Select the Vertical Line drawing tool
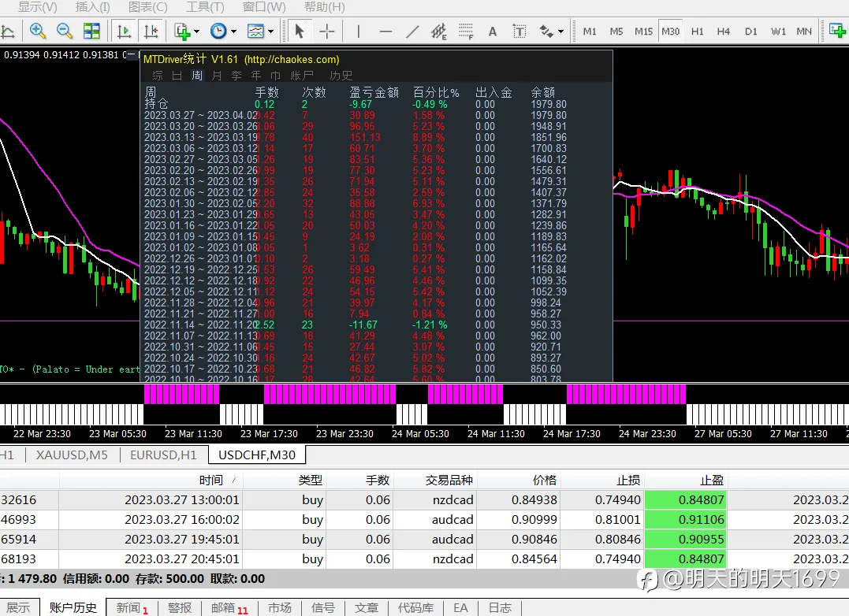The image size is (849, 616). tap(359, 32)
